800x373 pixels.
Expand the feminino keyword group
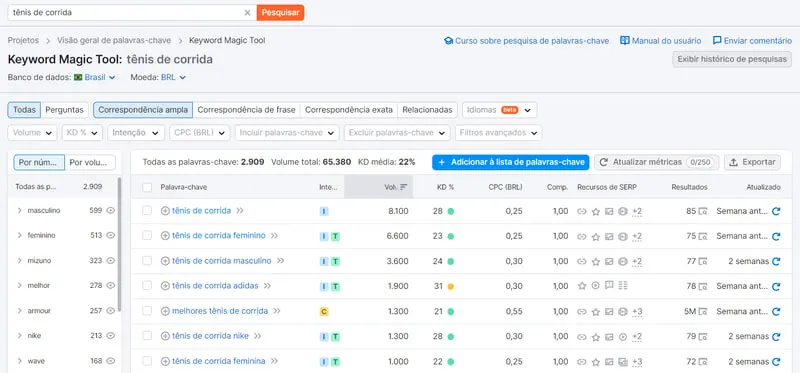tap(19, 235)
